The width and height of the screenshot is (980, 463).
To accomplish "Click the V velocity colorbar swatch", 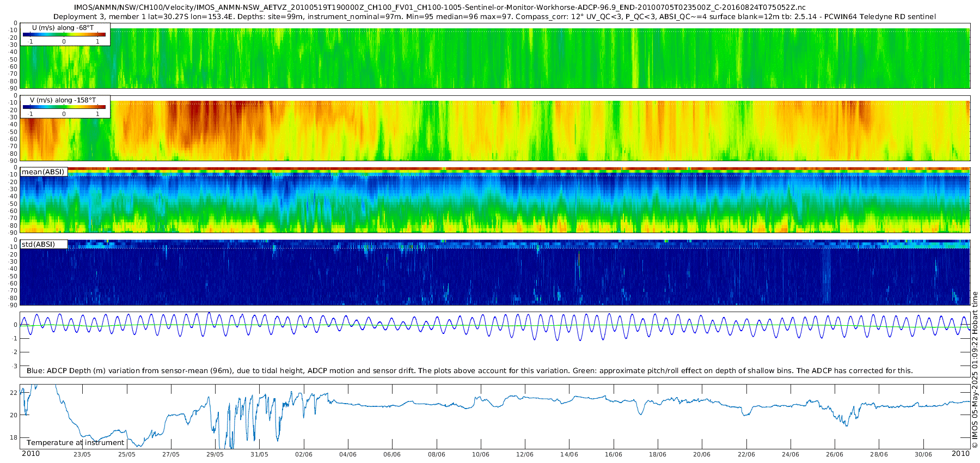I will pos(64,107).
